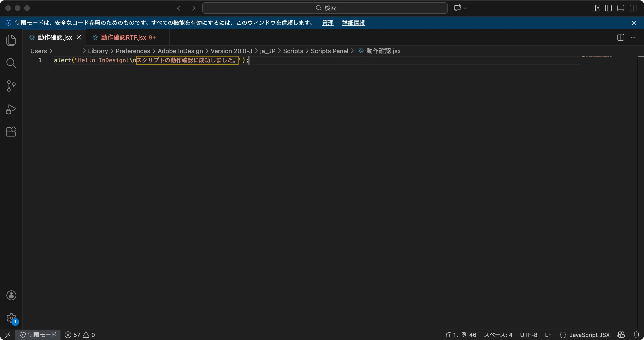Open the Scripts Panel breadcrumb
The width and height of the screenshot is (644, 340).
(x=329, y=51)
